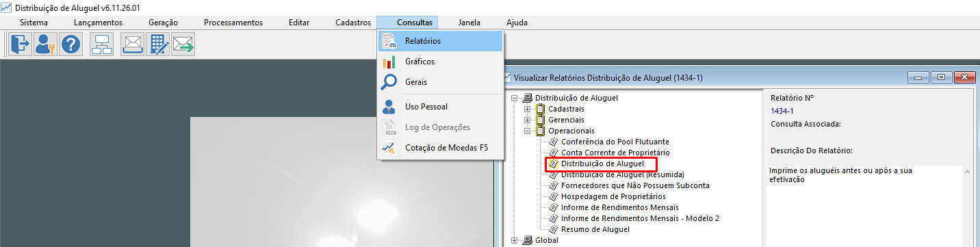Open the Lançamentos menu
The image size is (980, 247).
[x=98, y=23]
